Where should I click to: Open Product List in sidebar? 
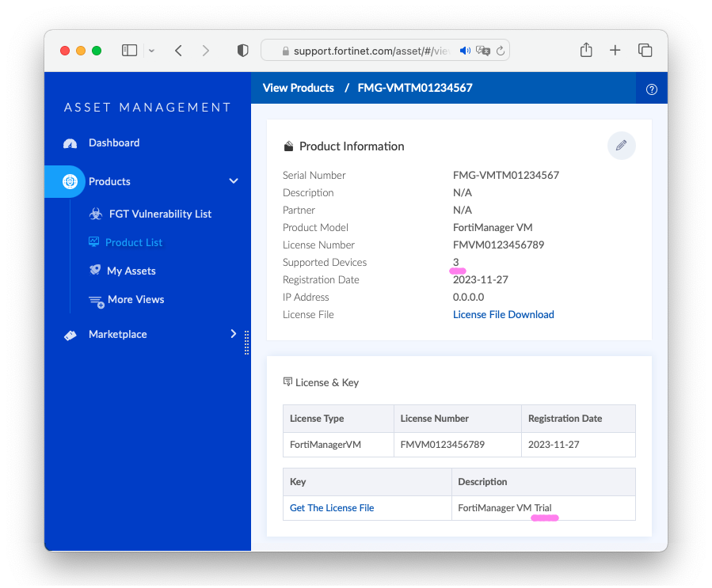pyautogui.click(x=134, y=242)
